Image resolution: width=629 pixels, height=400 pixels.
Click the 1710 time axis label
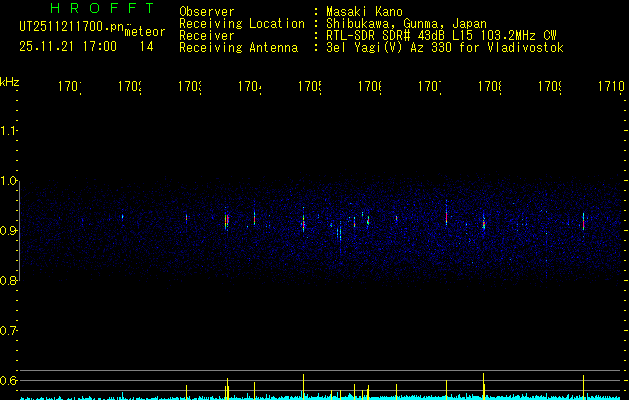(x=611, y=86)
